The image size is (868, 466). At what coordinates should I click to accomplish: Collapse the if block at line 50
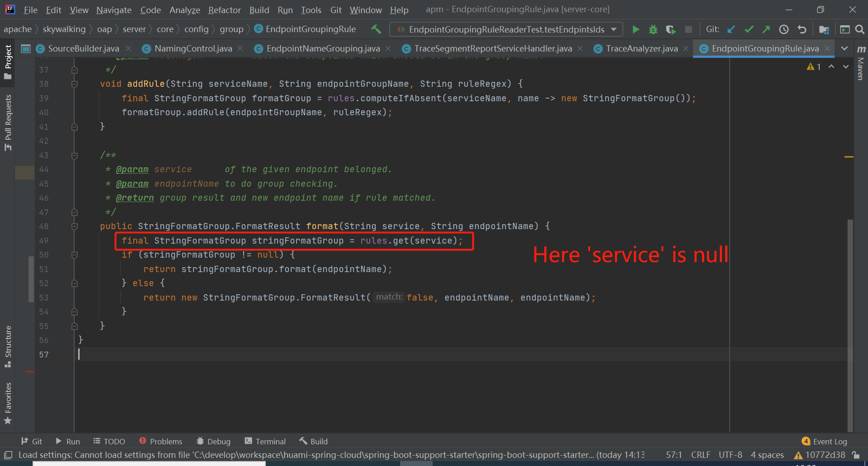75,255
